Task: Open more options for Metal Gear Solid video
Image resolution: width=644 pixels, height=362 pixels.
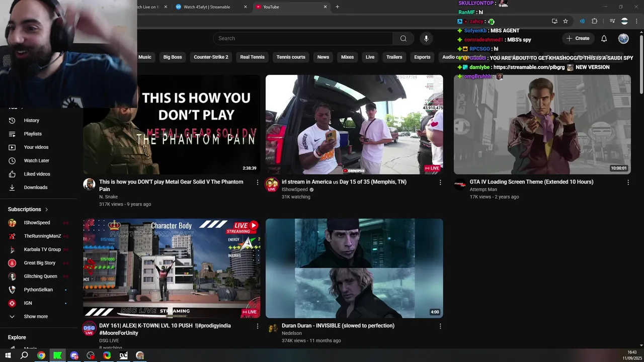Action: coord(258,183)
